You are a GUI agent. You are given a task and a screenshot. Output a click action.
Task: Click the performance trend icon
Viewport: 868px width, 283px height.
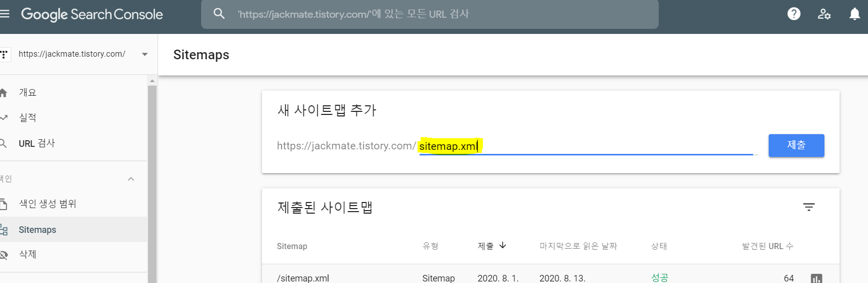coord(4,117)
